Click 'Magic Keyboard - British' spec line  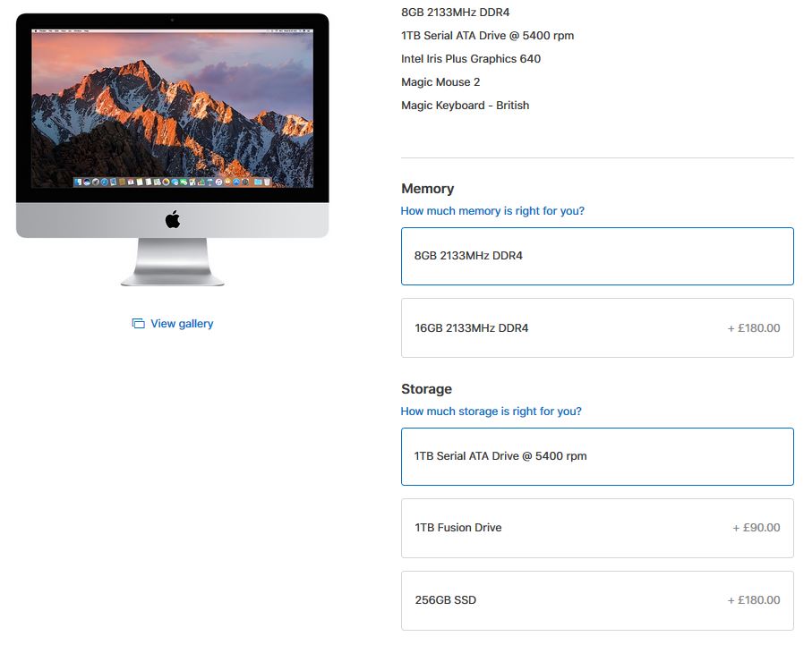[x=465, y=106]
